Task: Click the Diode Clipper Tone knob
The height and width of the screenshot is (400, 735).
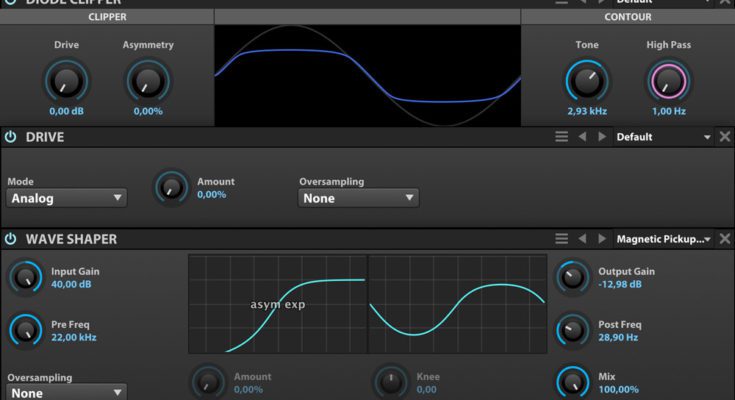Action: (x=587, y=80)
